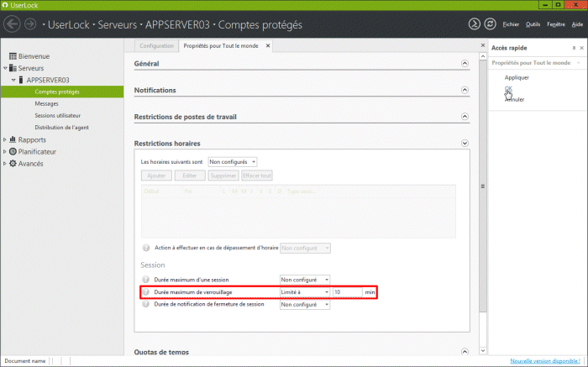Expand the Général section
Image resolution: width=588 pixels, height=367 pixels.
tap(465, 63)
